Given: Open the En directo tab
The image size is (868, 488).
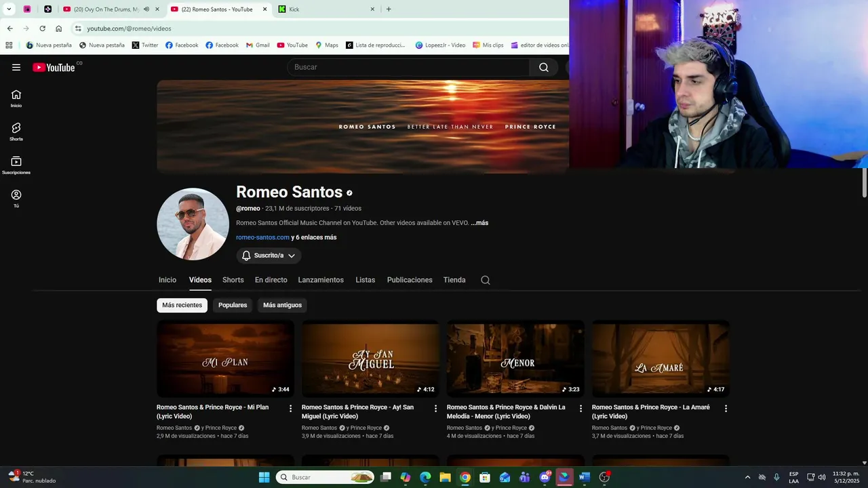Looking at the screenshot, I should click(271, 280).
